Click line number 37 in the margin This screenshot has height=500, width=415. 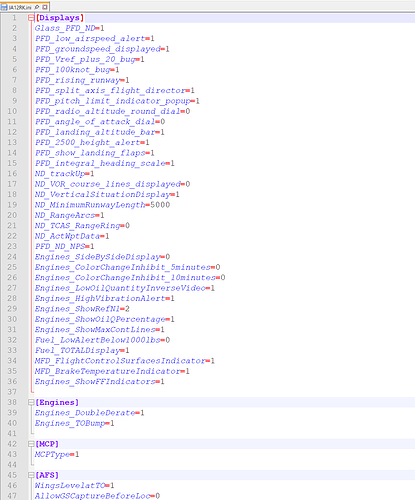coord(12,392)
